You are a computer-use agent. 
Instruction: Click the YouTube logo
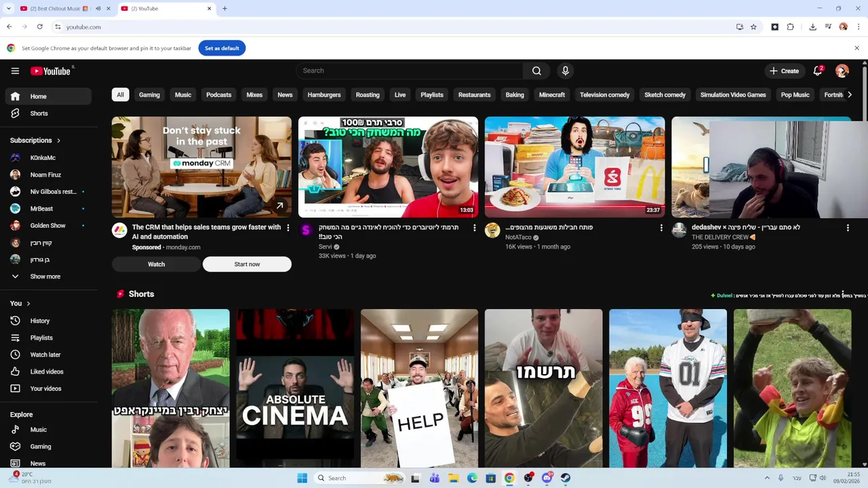tap(51, 70)
